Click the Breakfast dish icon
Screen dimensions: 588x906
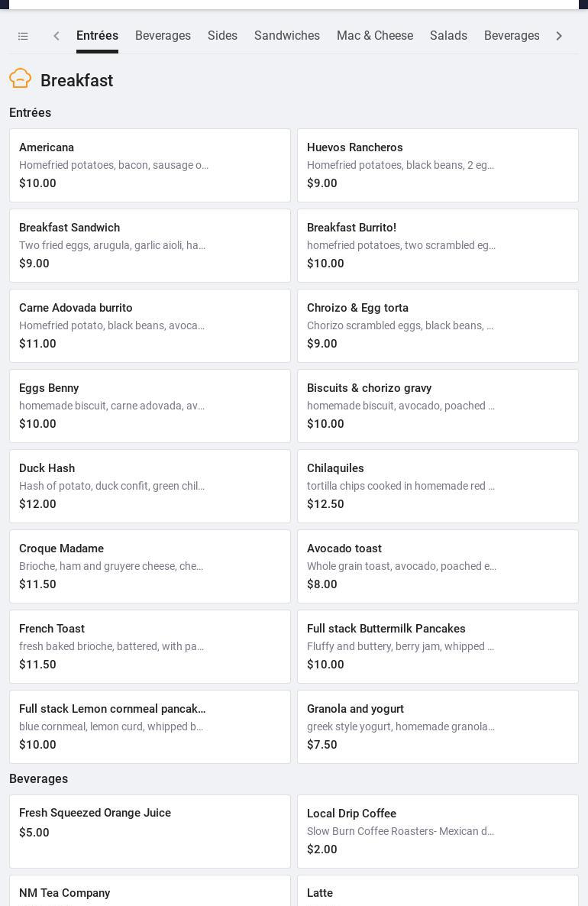pos(21,79)
